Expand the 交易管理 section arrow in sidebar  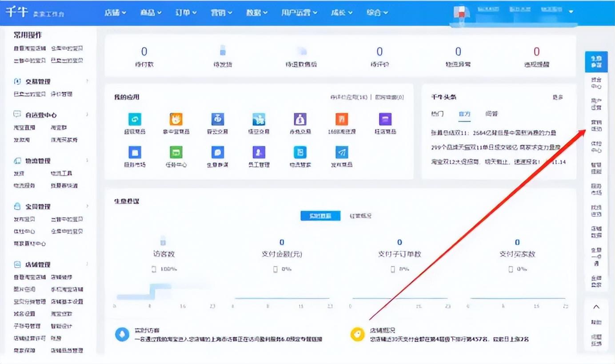(x=87, y=81)
